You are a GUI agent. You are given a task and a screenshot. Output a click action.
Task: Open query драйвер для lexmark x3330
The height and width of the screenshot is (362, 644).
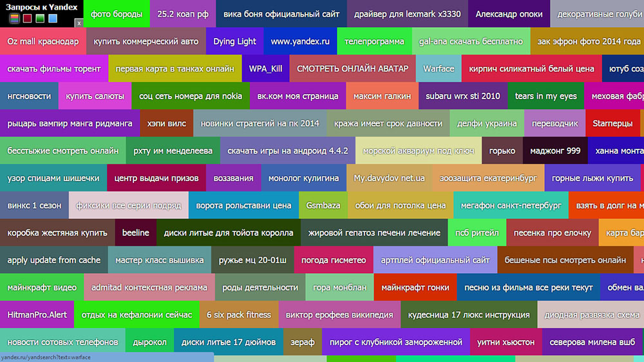tap(408, 14)
